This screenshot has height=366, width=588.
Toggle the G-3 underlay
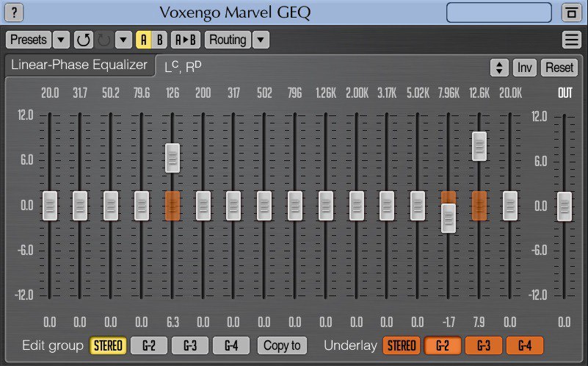(x=484, y=345)
